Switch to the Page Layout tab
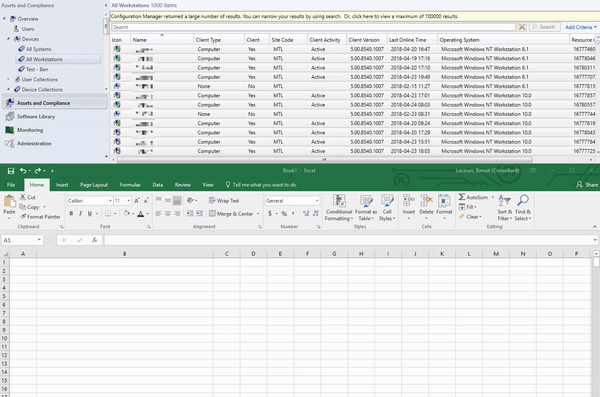Screen dimensions: 600x397 [94, 185]
